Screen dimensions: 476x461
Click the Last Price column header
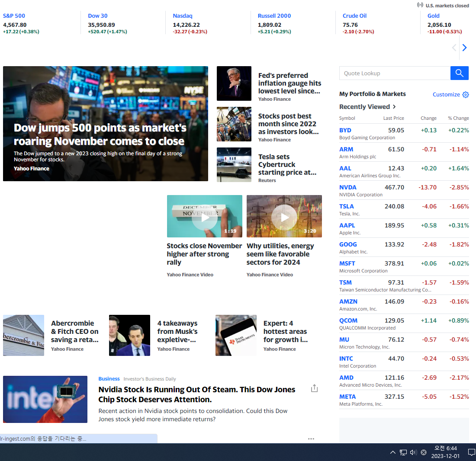coord(393,118)
